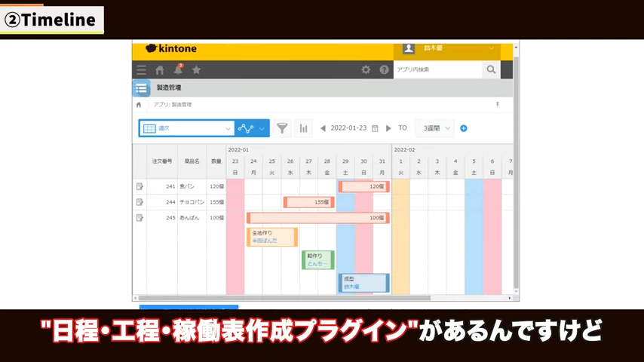The width and height of the screenshot is (644, 362).
Task: Select the 100個 timeline bar for あんぱん
Action: tap(318, 218)
